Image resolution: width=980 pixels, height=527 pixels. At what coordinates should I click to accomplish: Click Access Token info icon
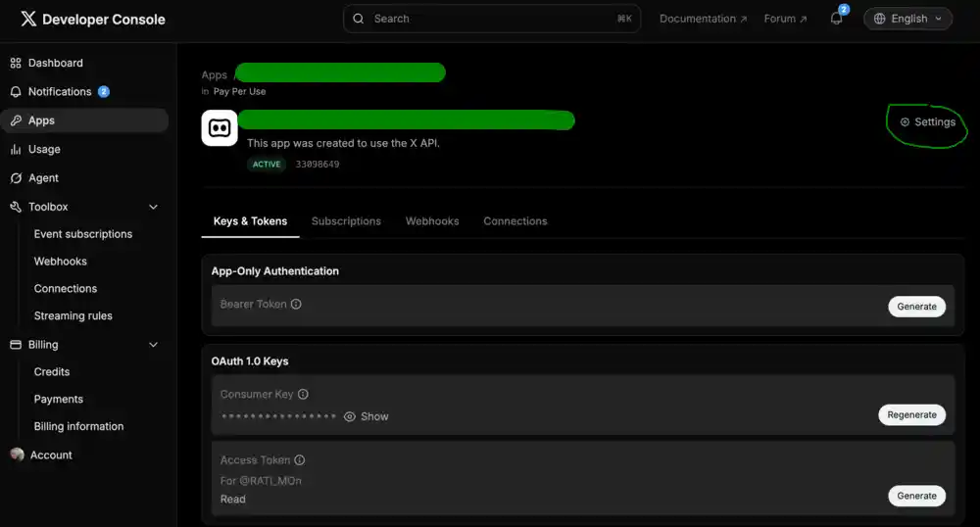tap(300, 460)
